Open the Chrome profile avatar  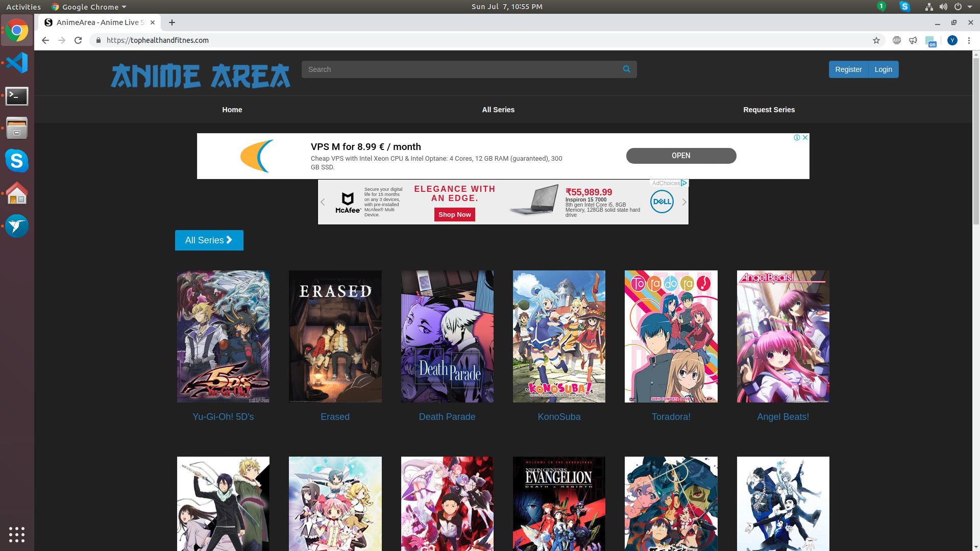(x=952, y=40)
